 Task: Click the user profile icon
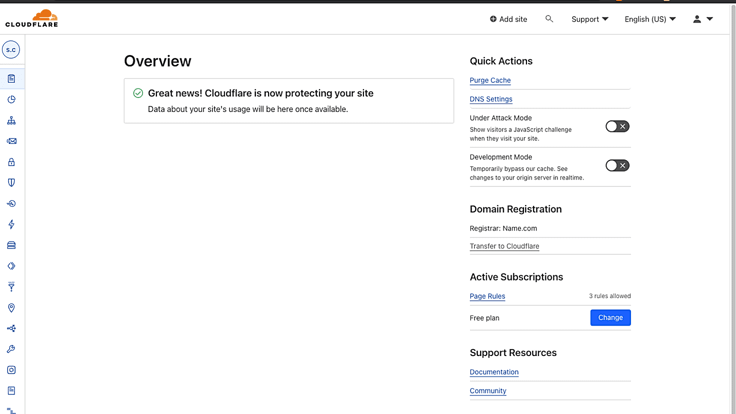[x=697, y=19]
